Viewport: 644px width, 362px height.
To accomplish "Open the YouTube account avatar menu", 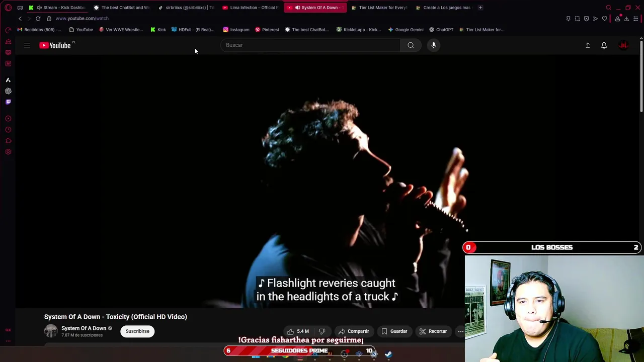I will (x=623, y=45).
